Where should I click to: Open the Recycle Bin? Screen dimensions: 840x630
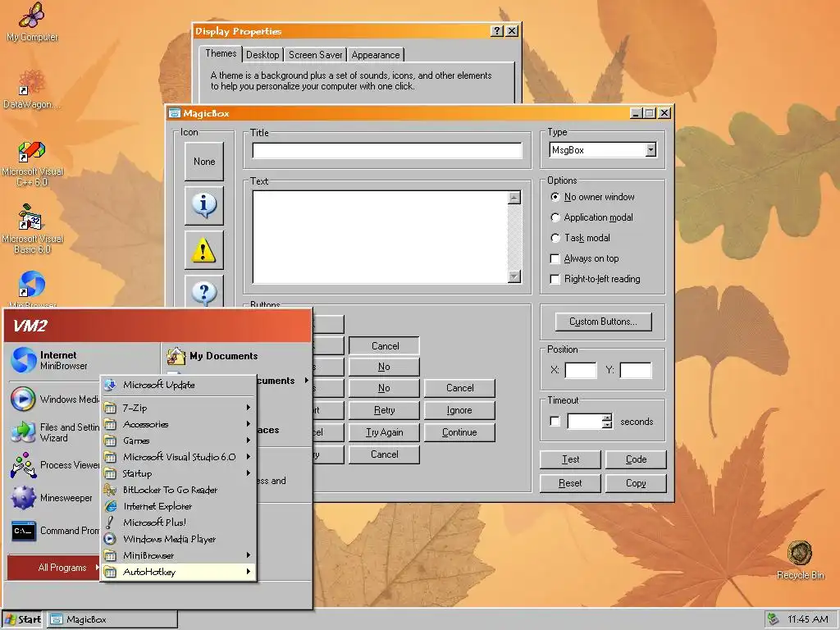click(x=800, y=560)
